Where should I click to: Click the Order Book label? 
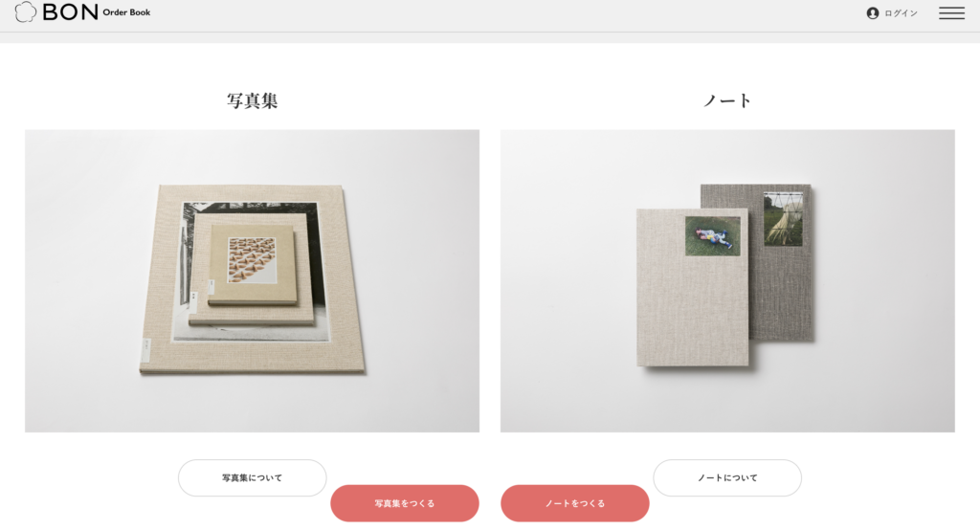(x=126, y=12)
